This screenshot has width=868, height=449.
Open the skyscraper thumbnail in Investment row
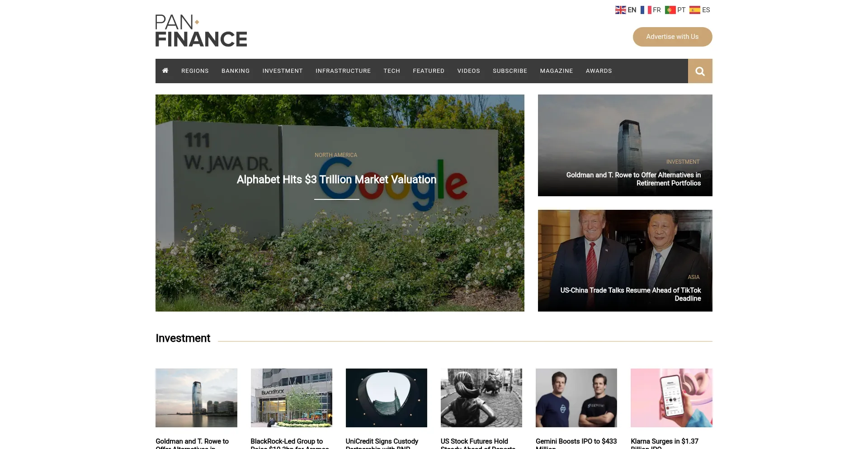point(196,398)
